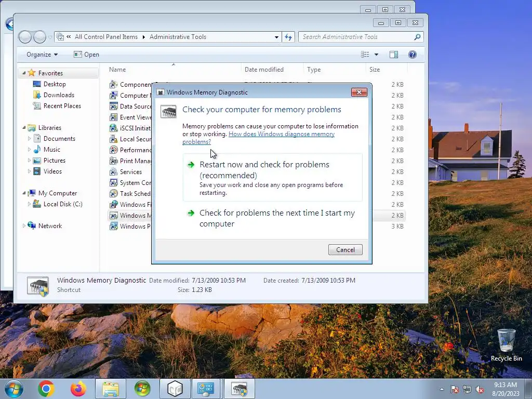Select All Control Panel Items breadcrumb
532x399 pixels.
pos(106,37)
